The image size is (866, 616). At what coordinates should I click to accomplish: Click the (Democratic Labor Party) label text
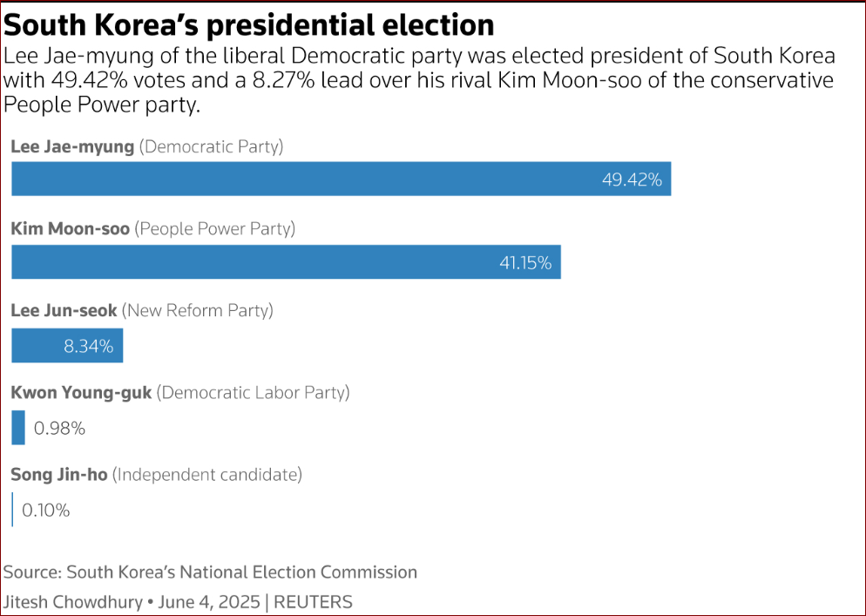(253, 393)
